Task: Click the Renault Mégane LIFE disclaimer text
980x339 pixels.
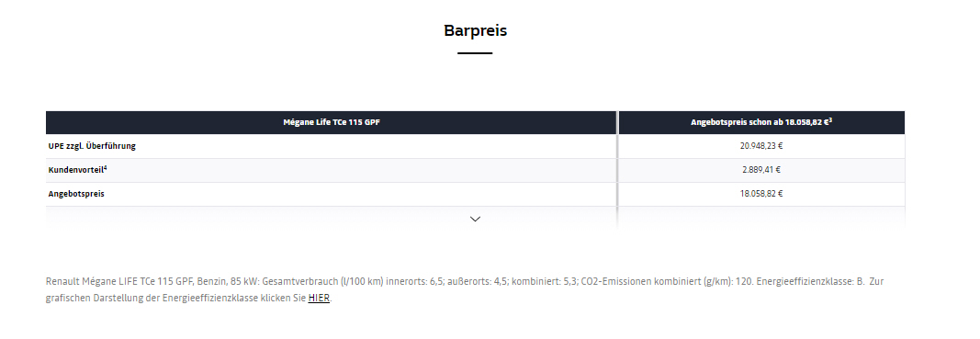Action: (465, 289)
